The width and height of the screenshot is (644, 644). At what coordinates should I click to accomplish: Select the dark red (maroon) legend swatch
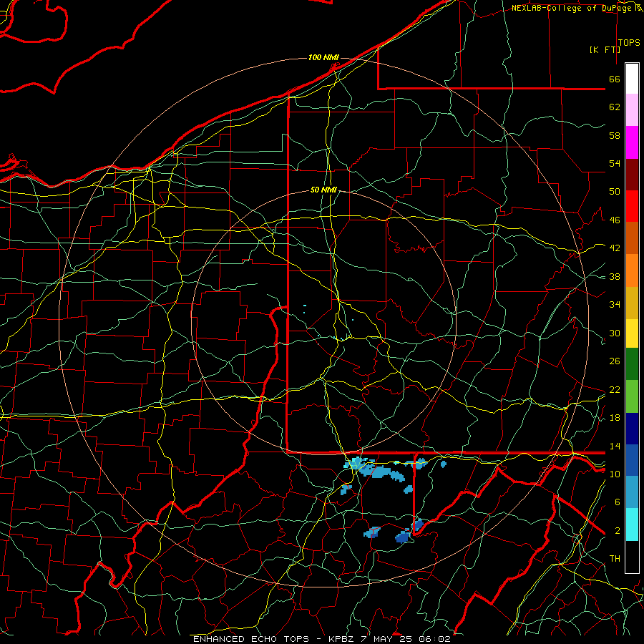[632, 175]
